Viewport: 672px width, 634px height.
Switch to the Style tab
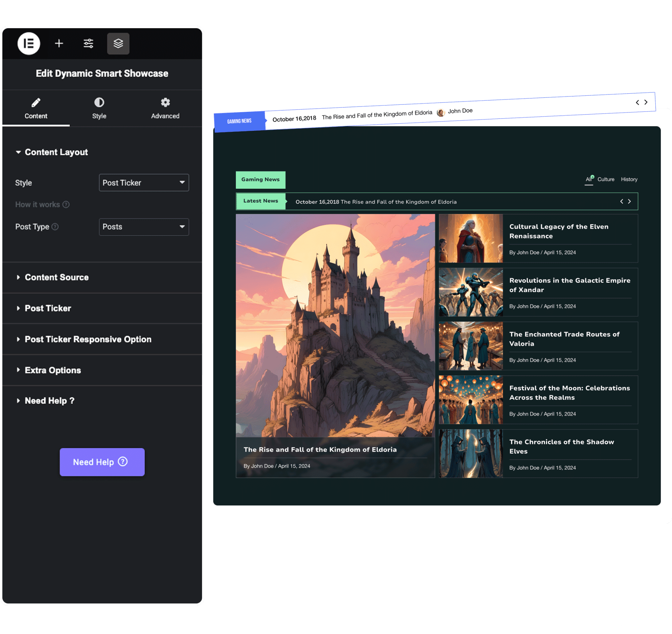point(99,108)
